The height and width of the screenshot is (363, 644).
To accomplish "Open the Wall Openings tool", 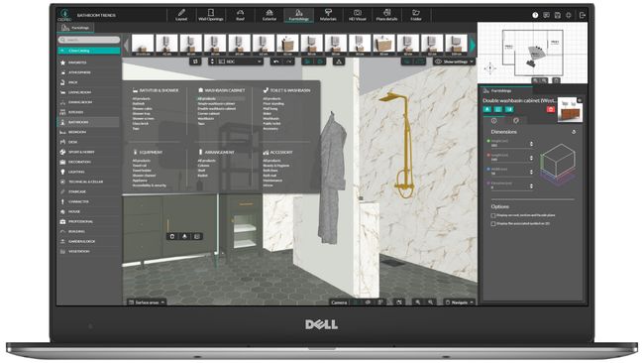I will [x=211, y=15].
